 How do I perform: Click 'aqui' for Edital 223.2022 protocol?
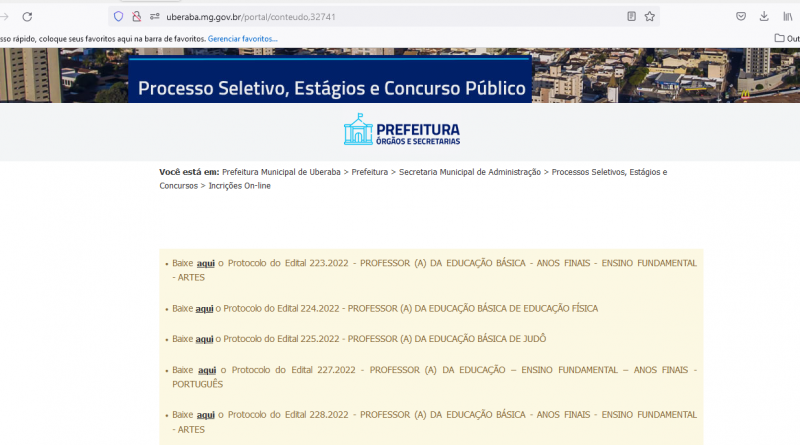click(x=206, y=263)
